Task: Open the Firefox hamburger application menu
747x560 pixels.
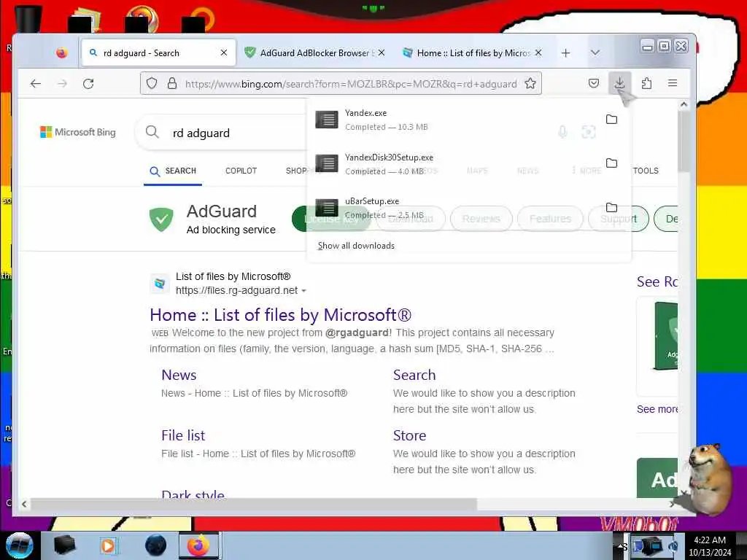Action: 672,83
